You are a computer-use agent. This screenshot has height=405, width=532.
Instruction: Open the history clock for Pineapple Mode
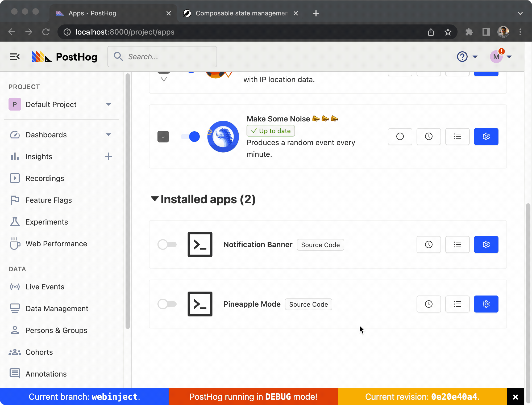[x=429, y=304]
